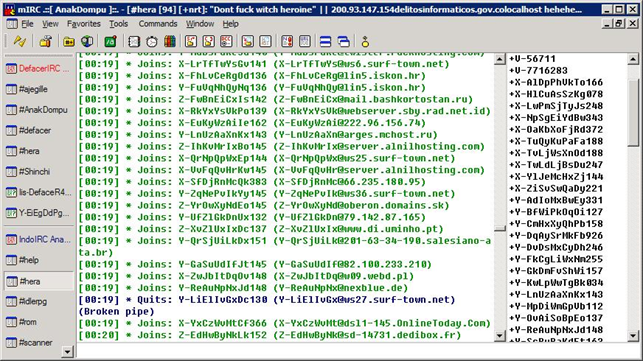The height and width of the screenshot is (361, 643).
Task: Switch to #rom channel in switchbar
Action: (38, 322)
